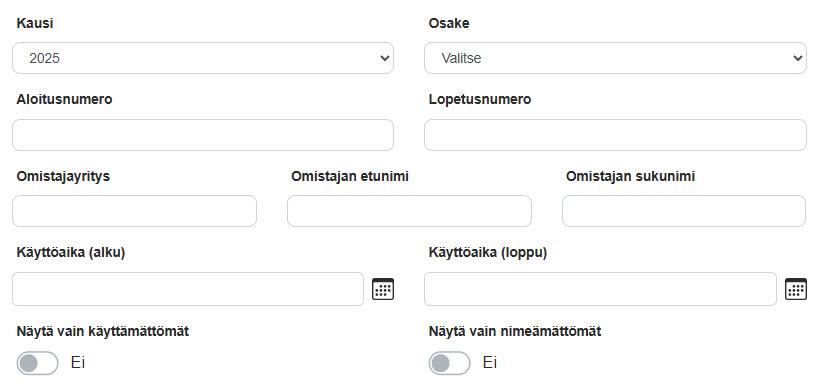Focus the Omistajan etunimi field
Screen dimensions: 821x389
pyautogui.click(x=409, y=211)
